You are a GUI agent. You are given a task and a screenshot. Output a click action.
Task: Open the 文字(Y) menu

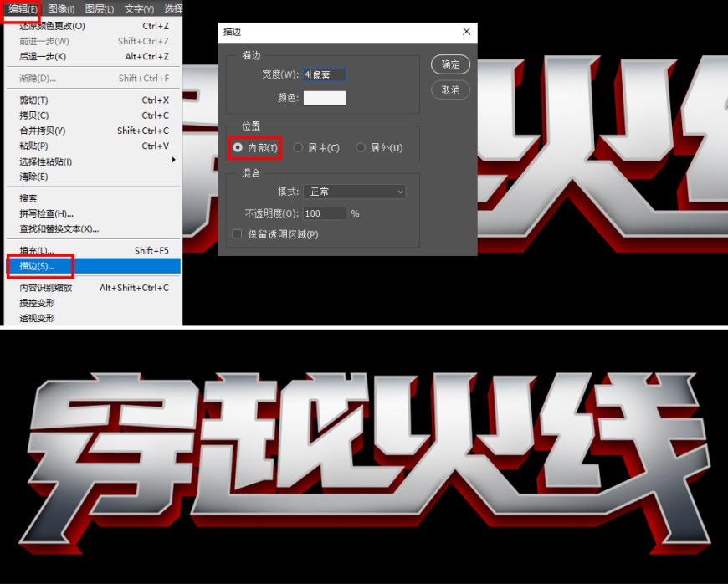click(139, 8)
